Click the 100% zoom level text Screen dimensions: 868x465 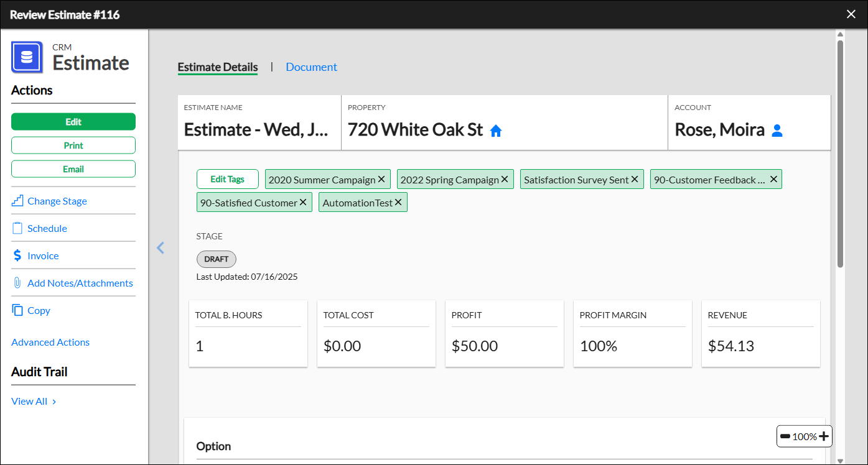click(805, 436)
